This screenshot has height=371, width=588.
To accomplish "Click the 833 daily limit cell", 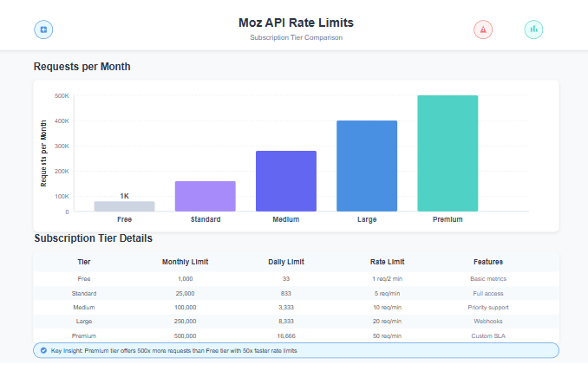I will (286, 294).
